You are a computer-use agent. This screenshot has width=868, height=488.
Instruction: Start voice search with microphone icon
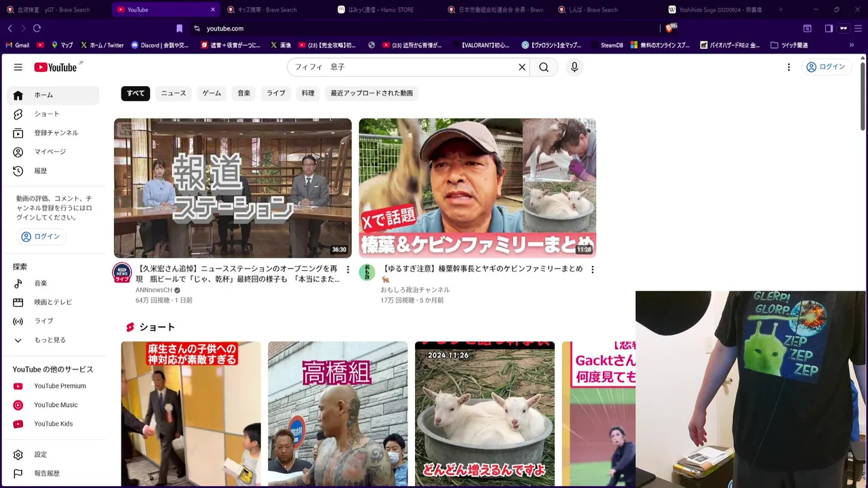(x=574, y=67)
